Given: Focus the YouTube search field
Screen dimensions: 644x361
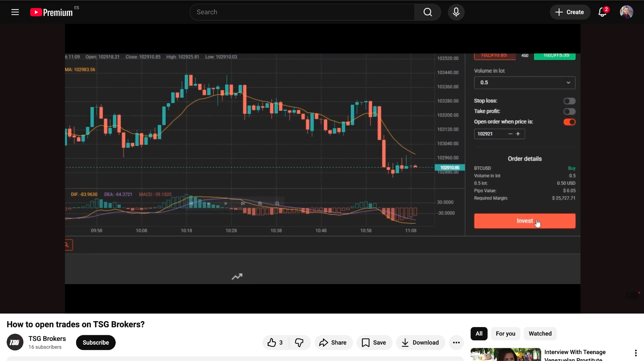Looking at the screenshot, I should 302,12.
